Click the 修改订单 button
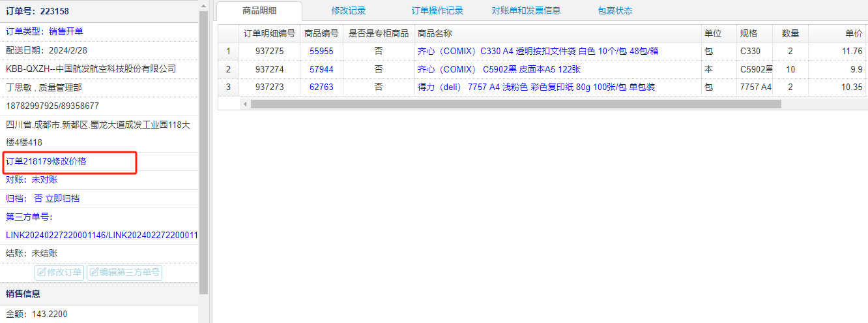Image resolution: width=868 pixels, height=323 pixels. click(x=59, y=272)
